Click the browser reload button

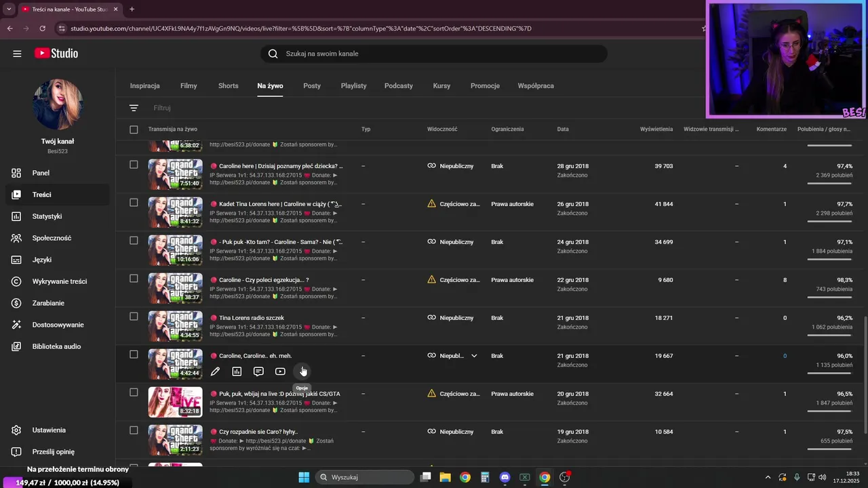click(x=43, y=28)
